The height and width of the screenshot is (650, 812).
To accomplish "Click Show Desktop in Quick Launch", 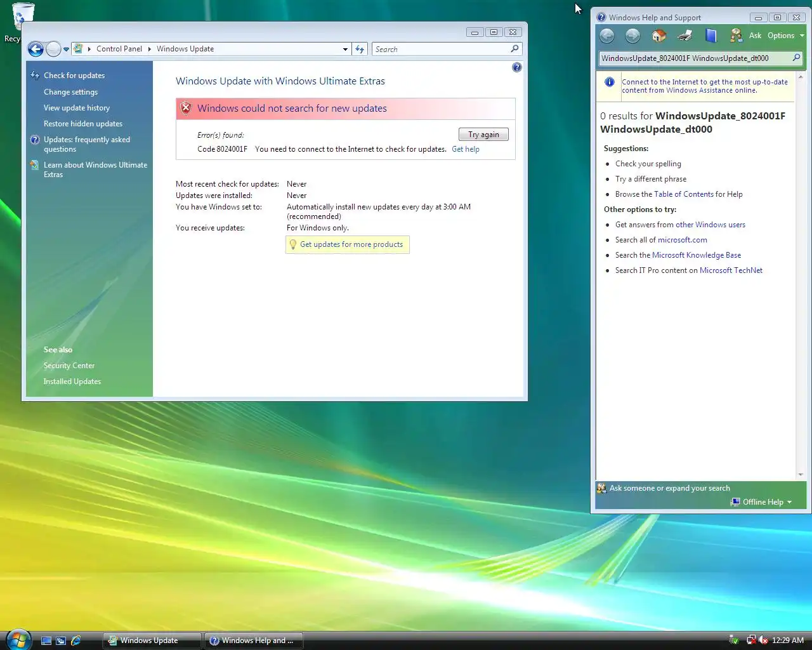I will click(46, 641).
